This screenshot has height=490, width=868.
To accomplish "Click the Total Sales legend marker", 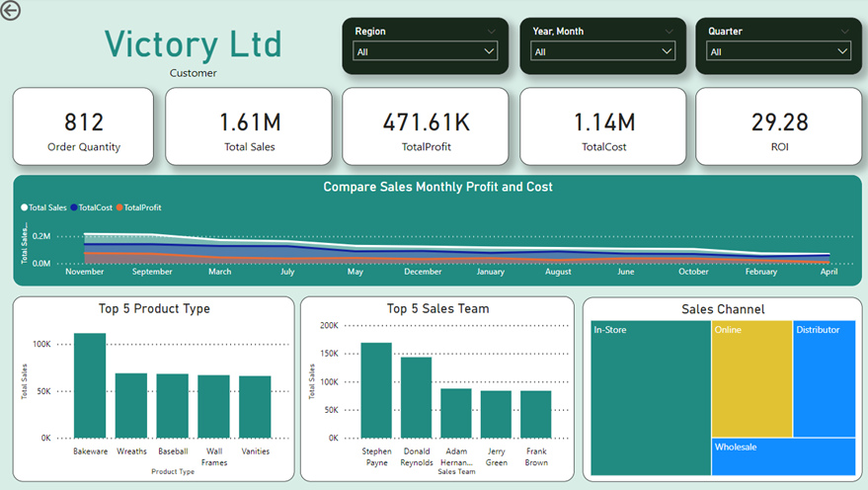I will coord(25,208).
